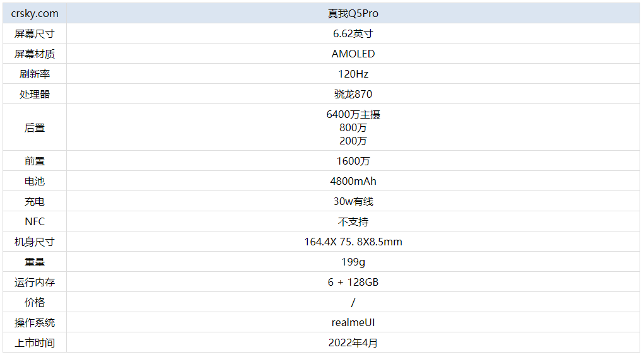The height and width of the screenshot is (357, 644).
Task: Select the AMOLED value
Action: (x=353, y=54)
